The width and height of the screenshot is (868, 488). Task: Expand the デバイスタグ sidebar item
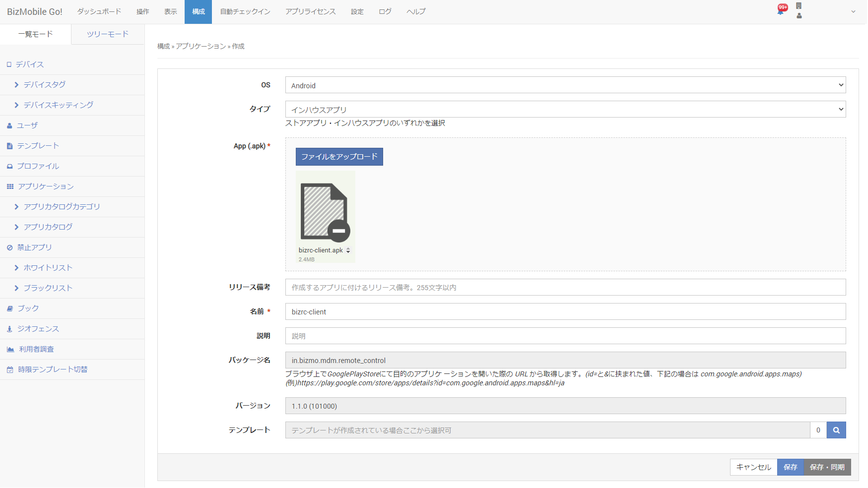tap(45, 85)
